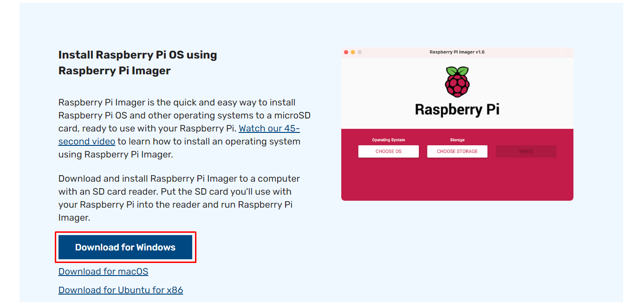644x302 pixels.
Task: Click the WRITE button in Imager preview
Action: [x=526, y=151]
